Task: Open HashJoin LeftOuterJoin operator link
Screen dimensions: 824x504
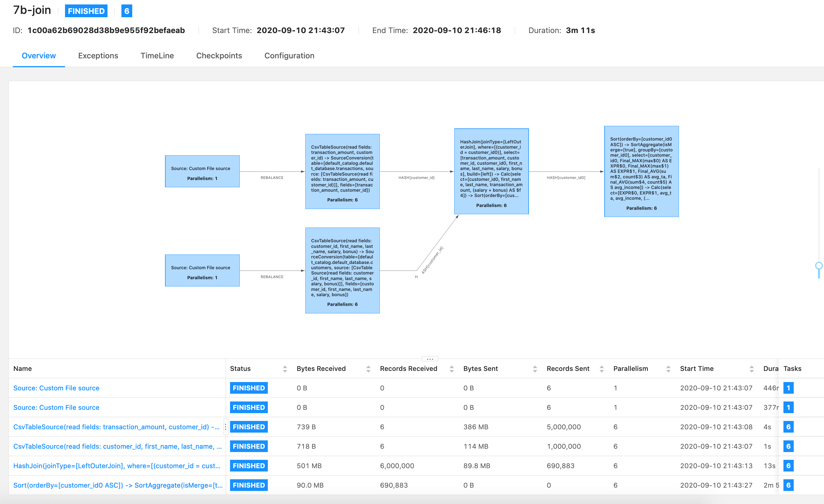Action: (x=117, y=466)
